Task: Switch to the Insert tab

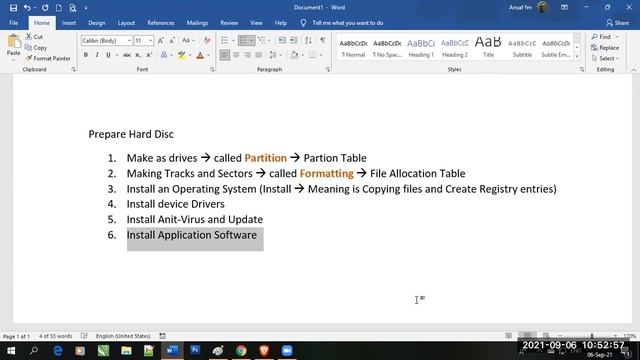Action: (69, 23)
